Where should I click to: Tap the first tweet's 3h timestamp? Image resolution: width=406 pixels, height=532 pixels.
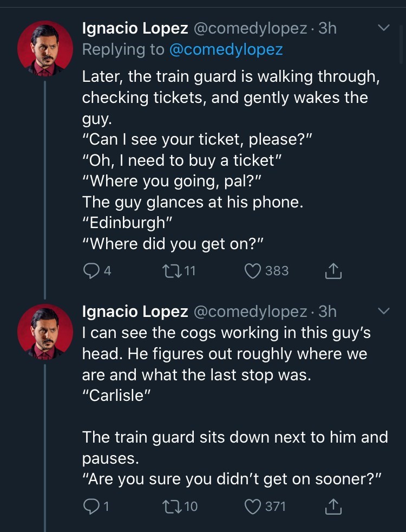click(x=328, y=28)
